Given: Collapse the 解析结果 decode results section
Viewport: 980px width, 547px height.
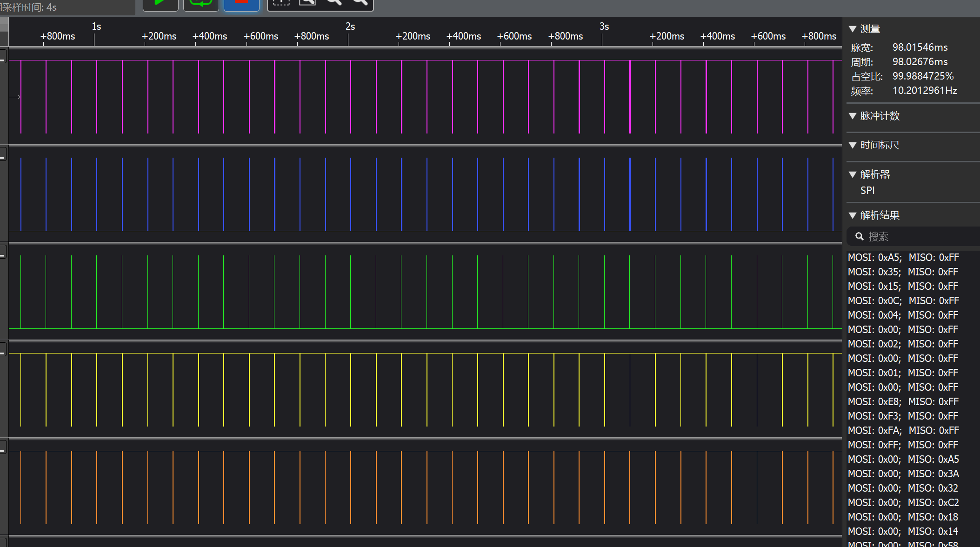Looking at the screenshot, I should tap(853, 215).
